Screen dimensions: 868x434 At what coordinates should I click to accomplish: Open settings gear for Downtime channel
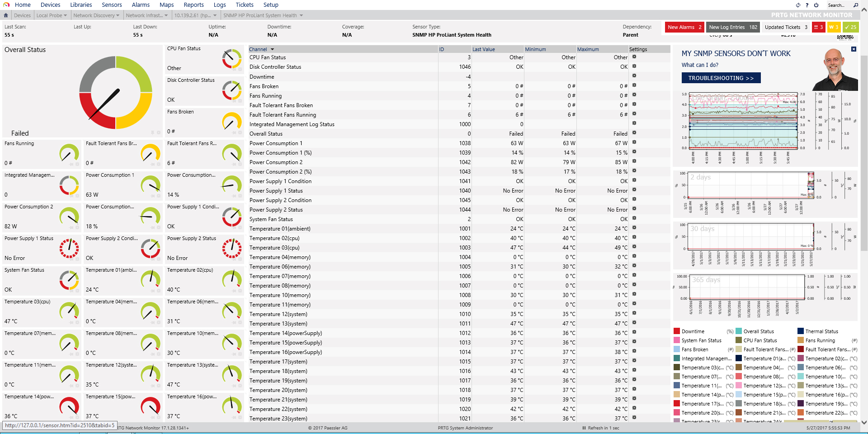[x=634, y=76]
